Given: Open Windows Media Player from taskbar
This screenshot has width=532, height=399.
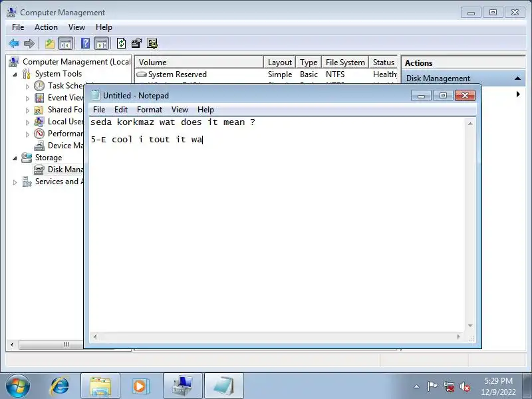Looking at the screenshot, I should coord(140,386).
